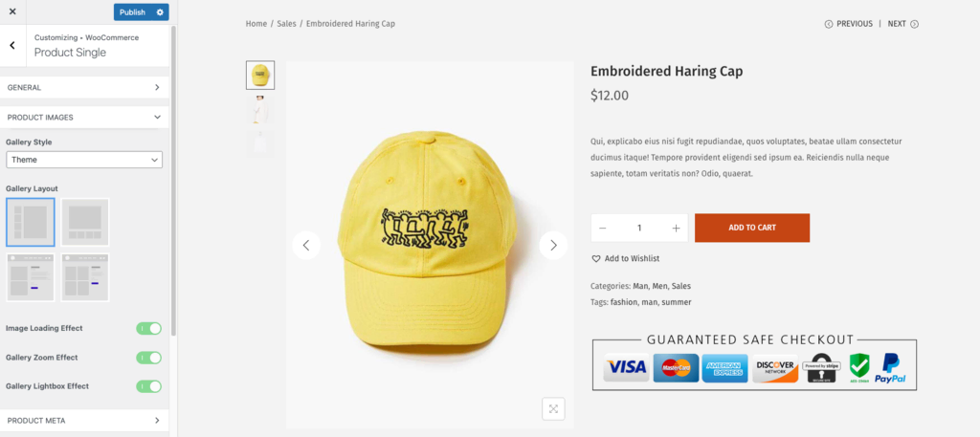Click the Add to Cart button
The height and width of the screenshot is (437, 980).
751,228
